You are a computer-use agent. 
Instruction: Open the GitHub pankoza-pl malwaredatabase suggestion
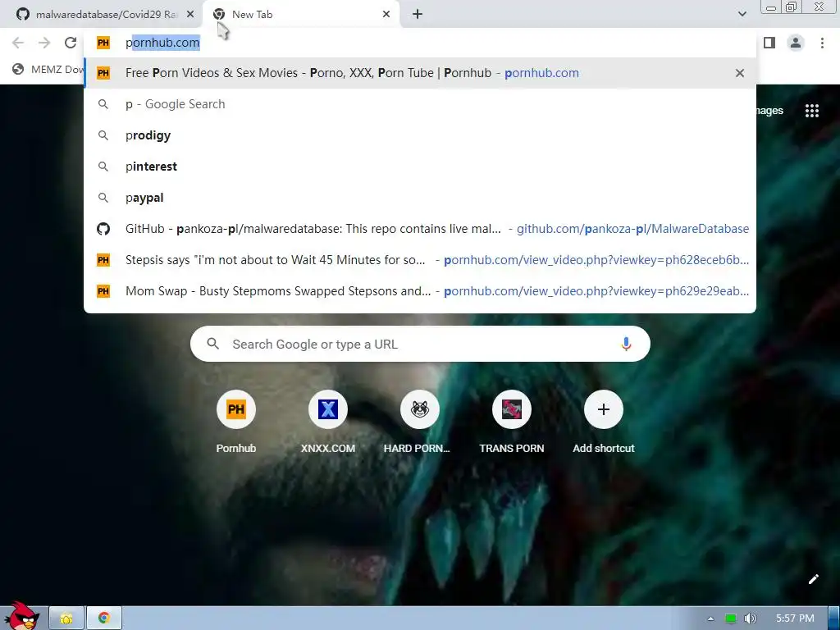419,229
